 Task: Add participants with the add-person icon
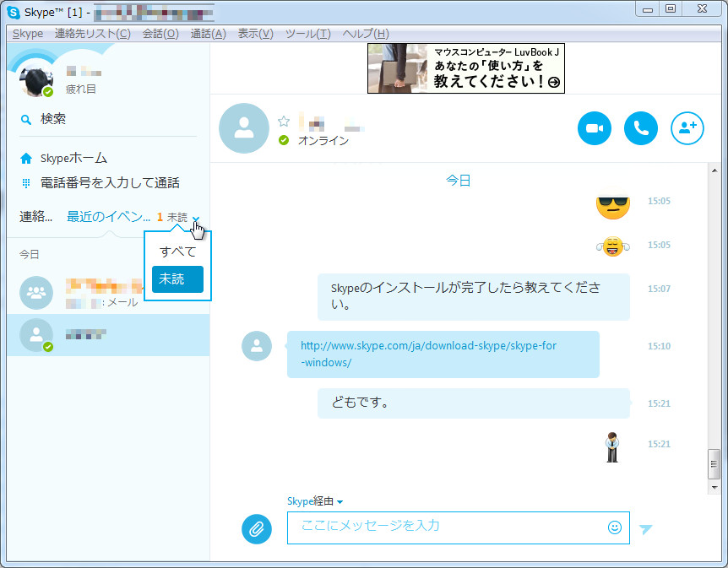coord(687,128)
